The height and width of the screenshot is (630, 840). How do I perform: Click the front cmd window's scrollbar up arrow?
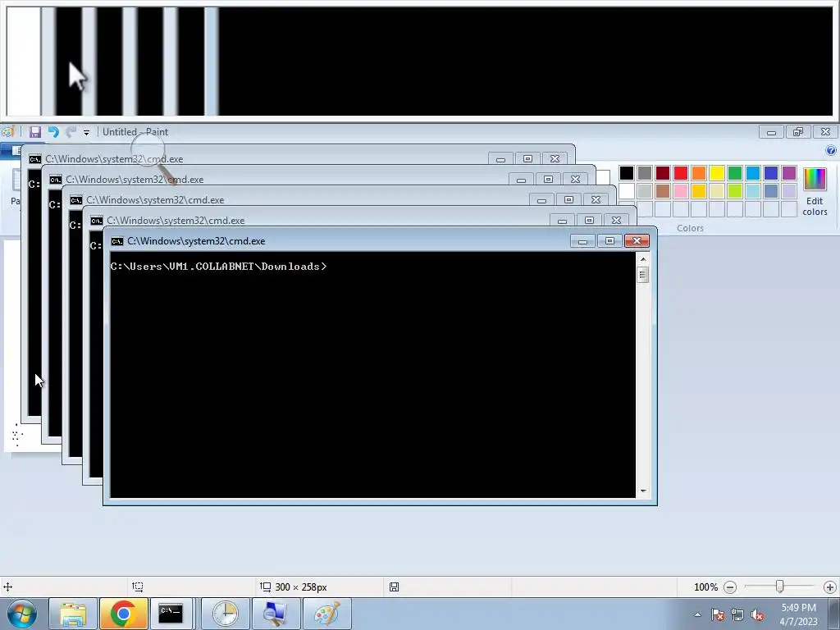(643, 259)
